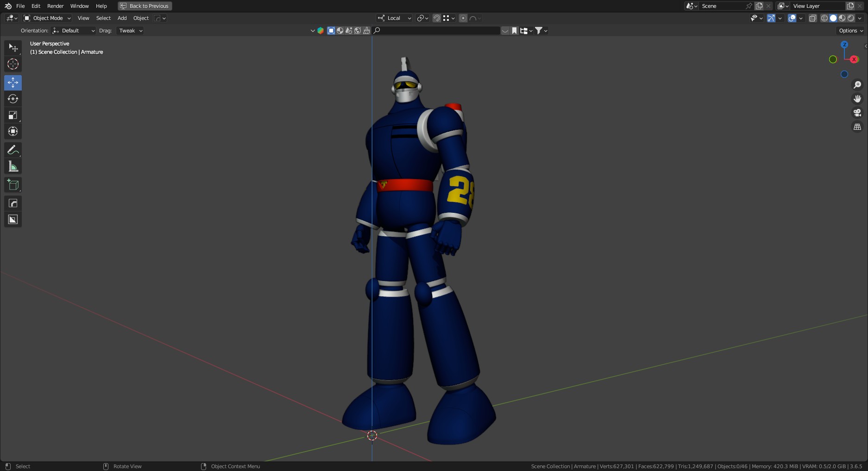Open the Options dropdown
Screen dimensions: 868x471
(x=851, y=31)
